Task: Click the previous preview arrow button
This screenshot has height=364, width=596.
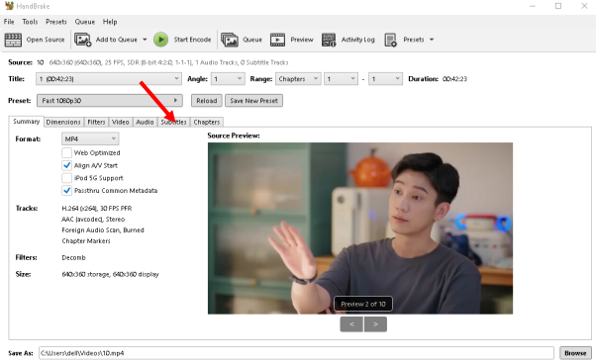Action: [x=351, y=324]
